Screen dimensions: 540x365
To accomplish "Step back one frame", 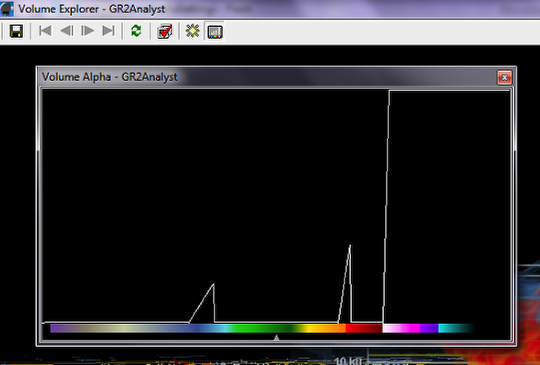I will tap(67, 31).
